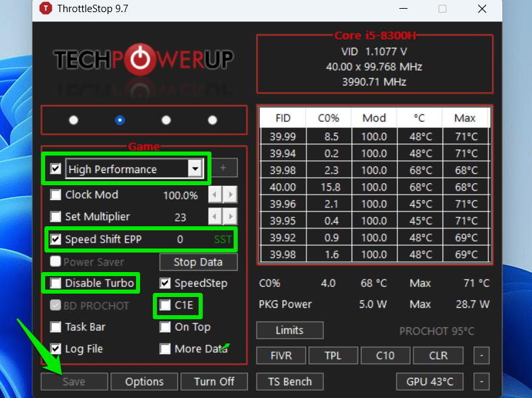This screenshot has width=532, height=398.
Task: Uncheck the SpeedStep checkbox
Action: 165,283
